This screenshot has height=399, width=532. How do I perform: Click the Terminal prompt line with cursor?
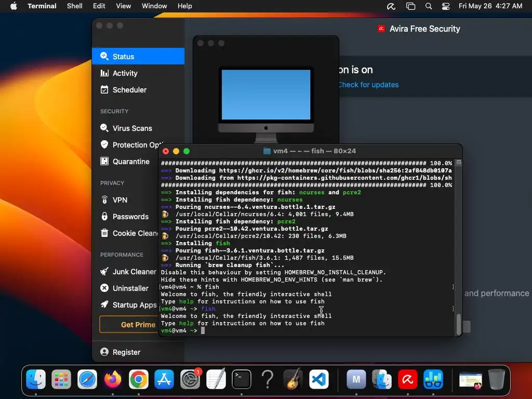(305, 330)
